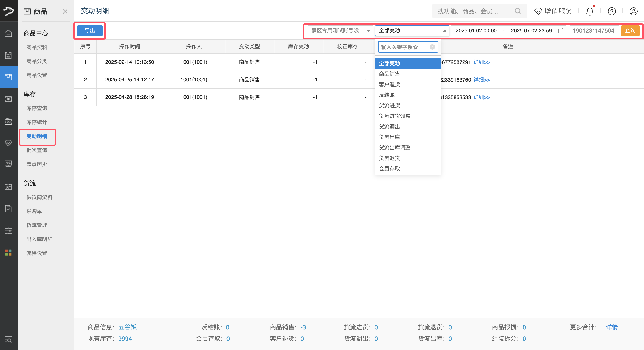Screen dimensions: 644x350
Task: Select 商品销售 from the dropdown list
Action: click(x=389, y=74)
